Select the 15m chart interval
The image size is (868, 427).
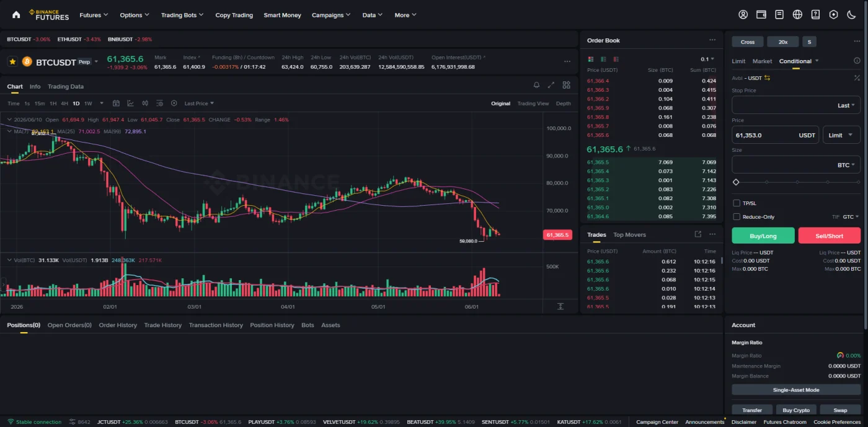tap(40, 103)
